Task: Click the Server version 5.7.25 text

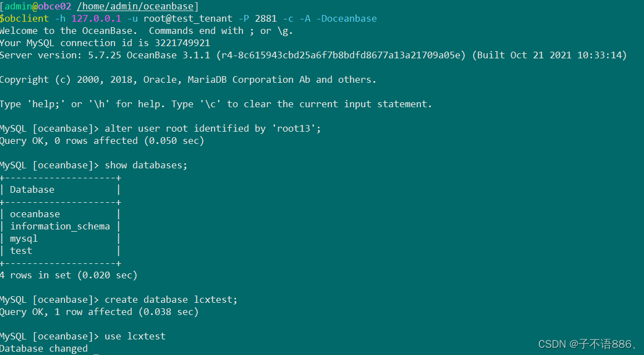Action: (x=105, y=56)
